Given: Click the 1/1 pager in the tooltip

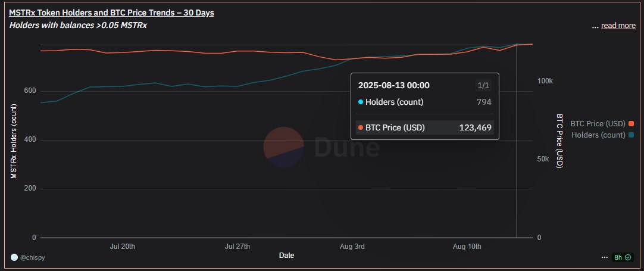Looking at the screenshot, I should (483, 85).
